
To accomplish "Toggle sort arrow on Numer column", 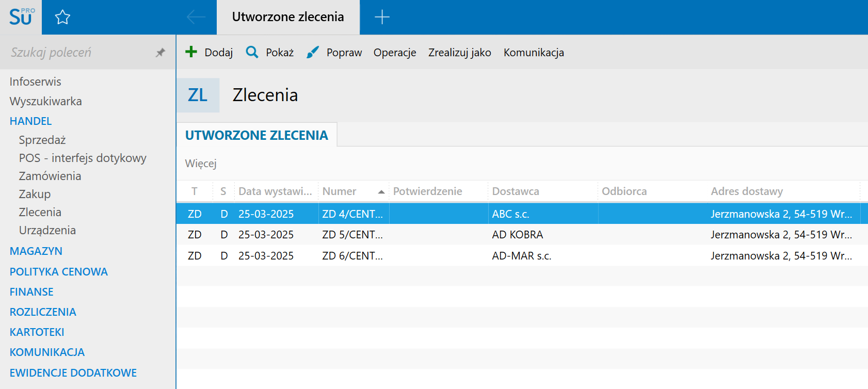I will tap(381, 192).
